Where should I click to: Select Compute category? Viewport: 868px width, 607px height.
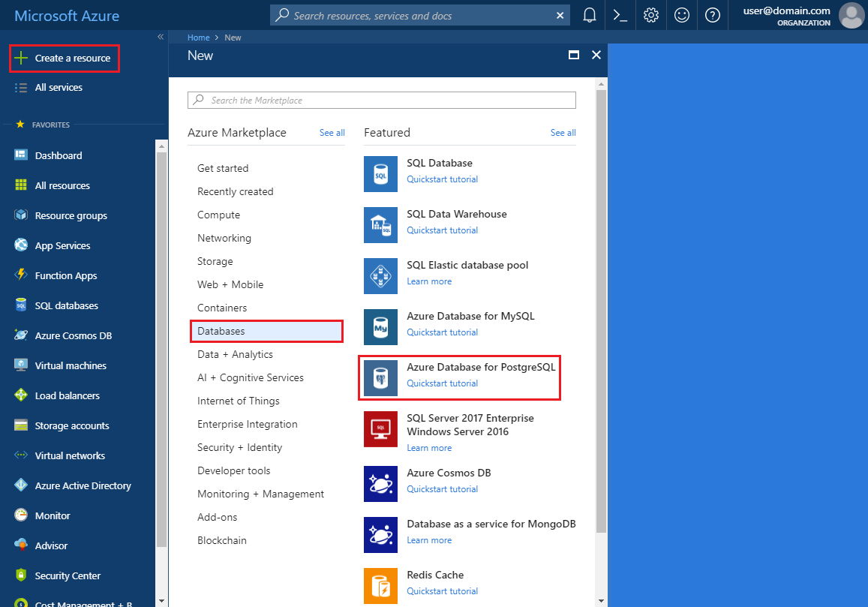coord(218,215)
